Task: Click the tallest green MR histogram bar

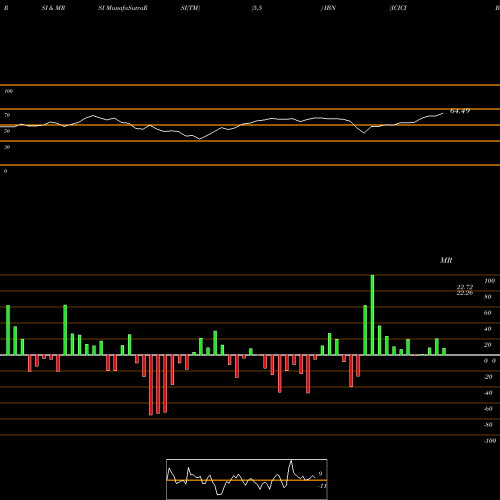Action: (x=372, y=315)
